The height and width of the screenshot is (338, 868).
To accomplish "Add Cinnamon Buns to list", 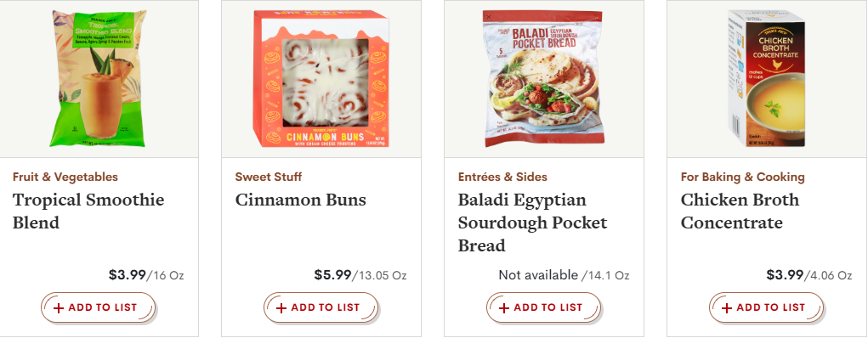I will [x=321, y=307].
